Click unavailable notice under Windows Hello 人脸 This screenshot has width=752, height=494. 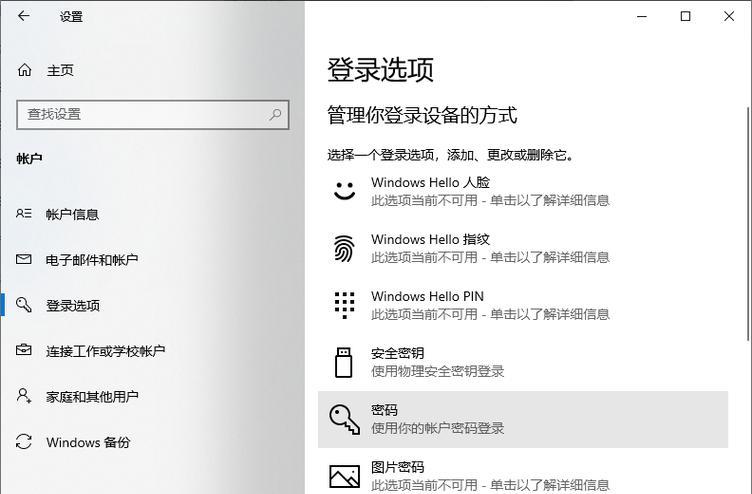(x=490, y=200)
